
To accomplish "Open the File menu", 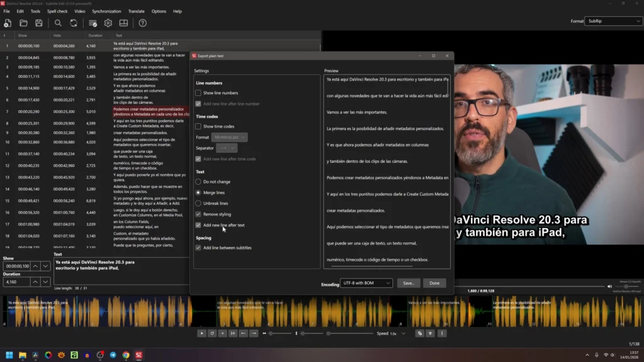I will tap(6, 11).
